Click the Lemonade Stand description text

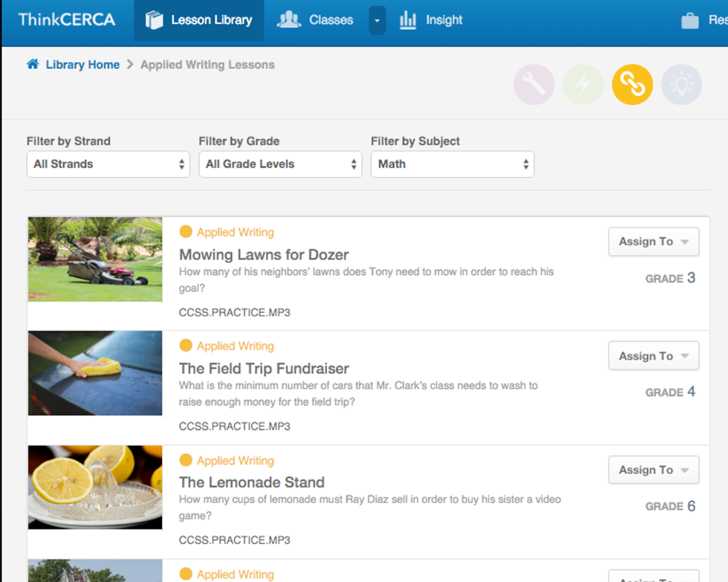point(370,507)
